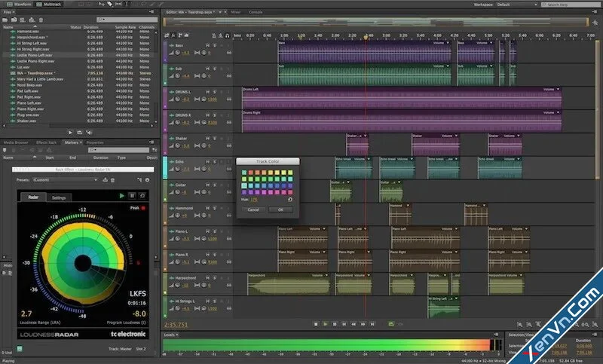
Task: Select the Move tool in top toolbar
Action: (102, 5)
